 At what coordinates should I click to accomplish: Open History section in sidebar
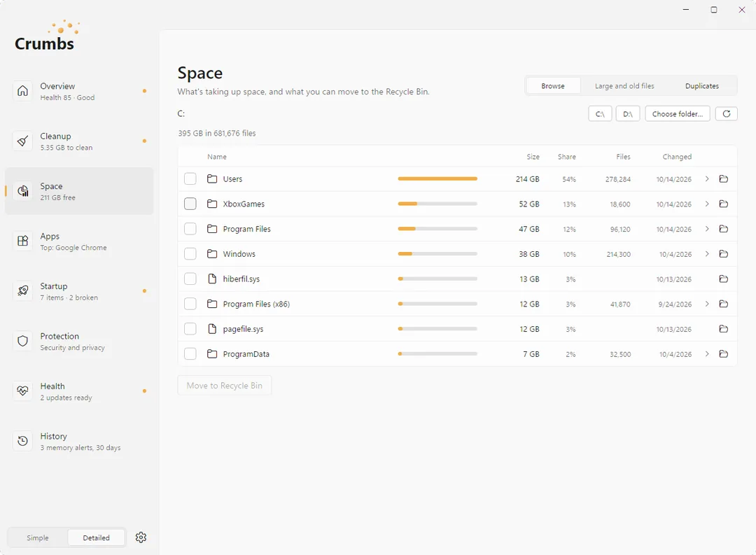tap(79, 441)
